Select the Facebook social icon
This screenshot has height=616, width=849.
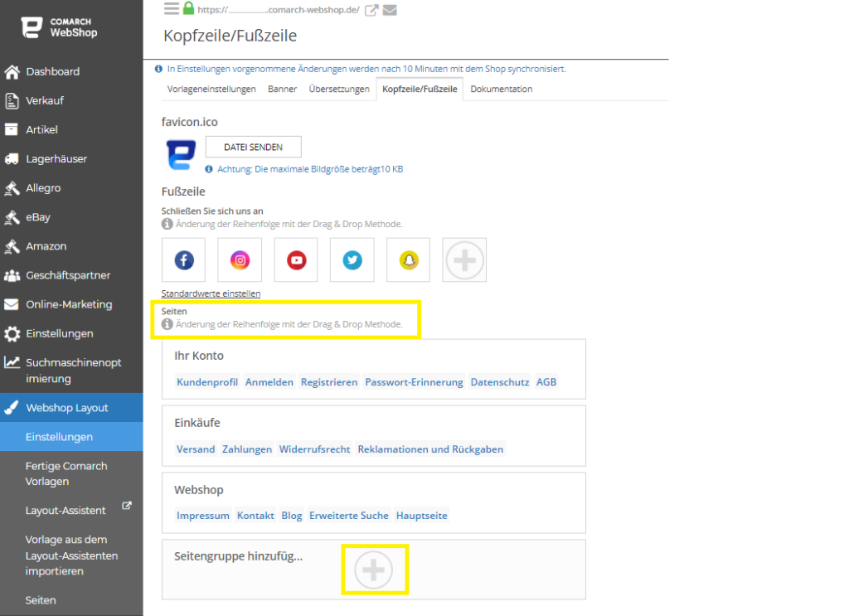click(184, 259)
